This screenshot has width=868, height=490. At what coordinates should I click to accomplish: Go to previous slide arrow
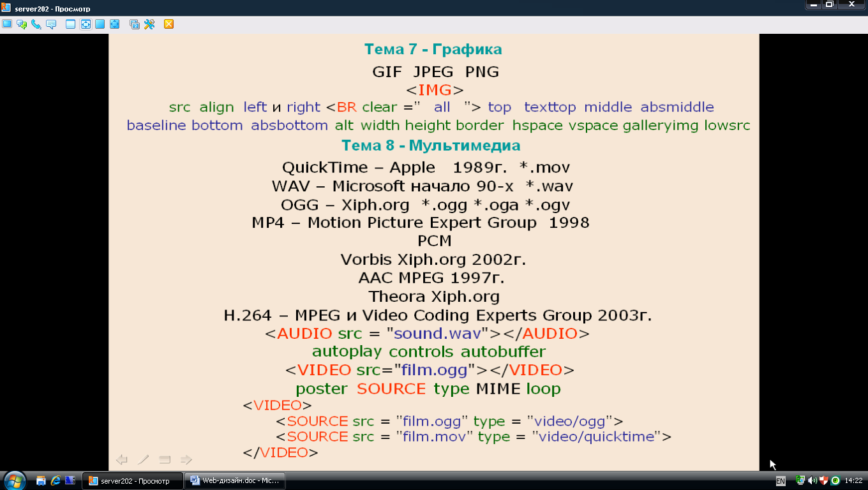122,459
